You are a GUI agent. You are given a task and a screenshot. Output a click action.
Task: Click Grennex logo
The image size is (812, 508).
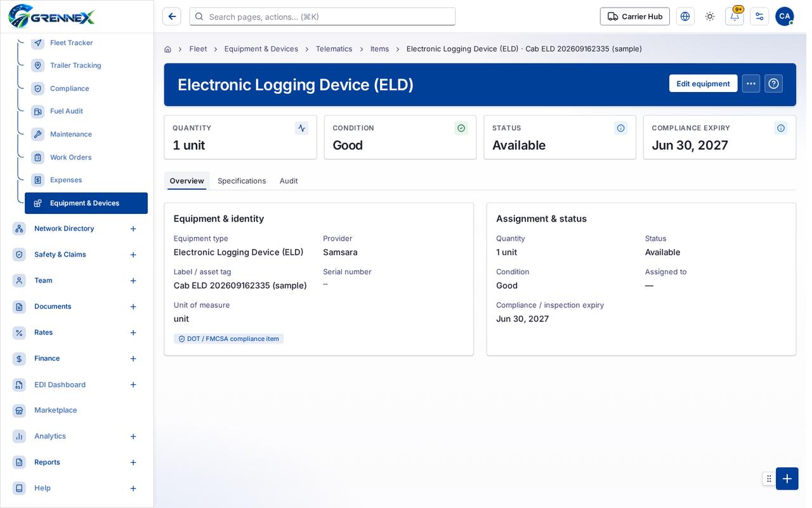coord(51,16)
